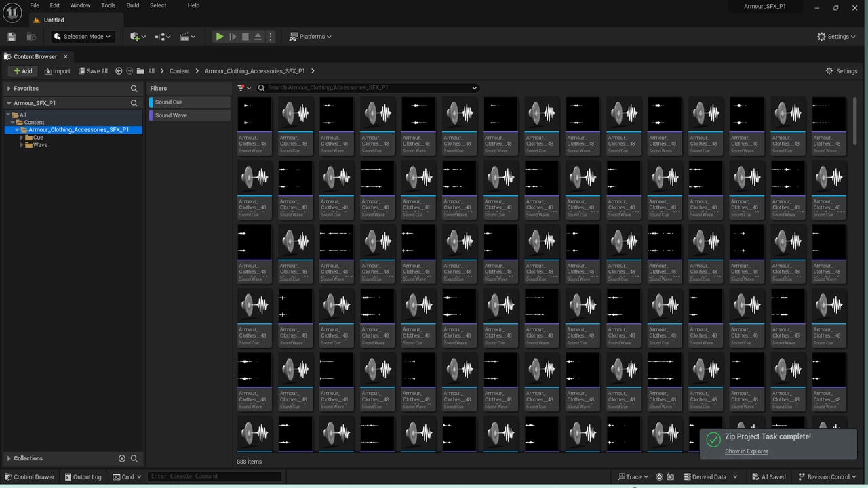Collapse the Armour_SFX_P1 section
Viewport: 868px width, 488px height.
pyautogui.click(x=9, y=103)
